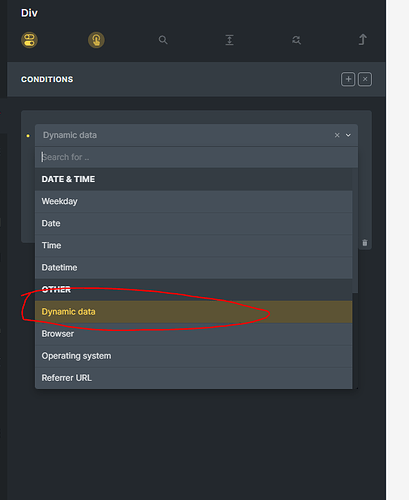The image size is (409, 500).
Task: Select Weekday option
Action: [x=194, y=201]
